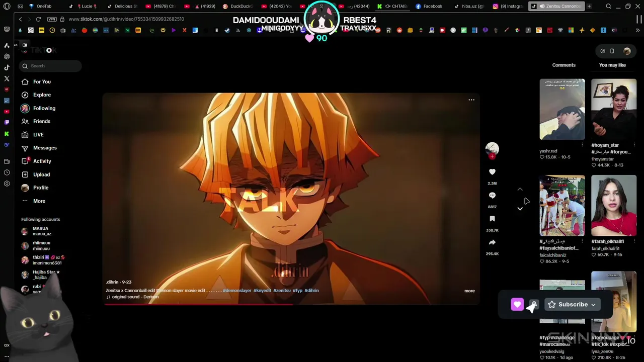Viewport: 644px width, 362px height.
Task: Open the #dihrin hashtag link
Action: click(311, 291)
